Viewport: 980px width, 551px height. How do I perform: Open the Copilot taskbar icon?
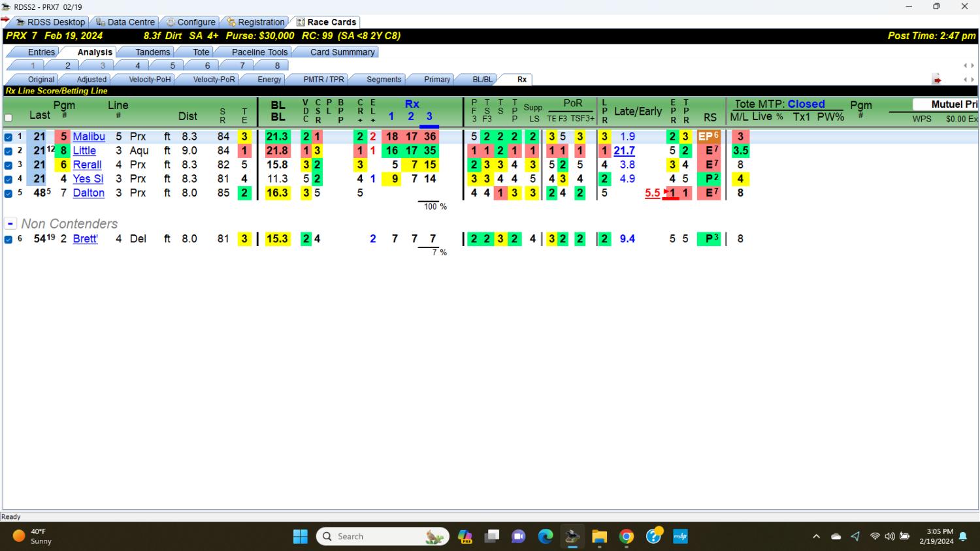coord(465,537)
